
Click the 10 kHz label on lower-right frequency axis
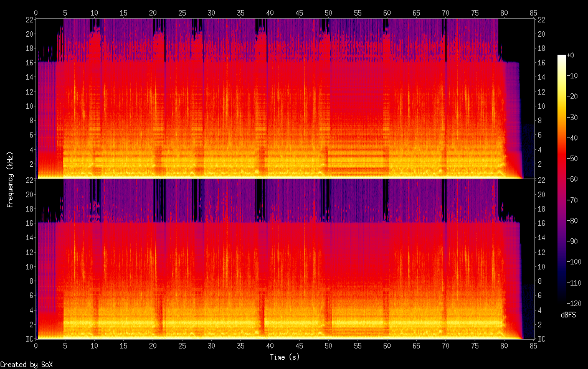pos(541,266)
